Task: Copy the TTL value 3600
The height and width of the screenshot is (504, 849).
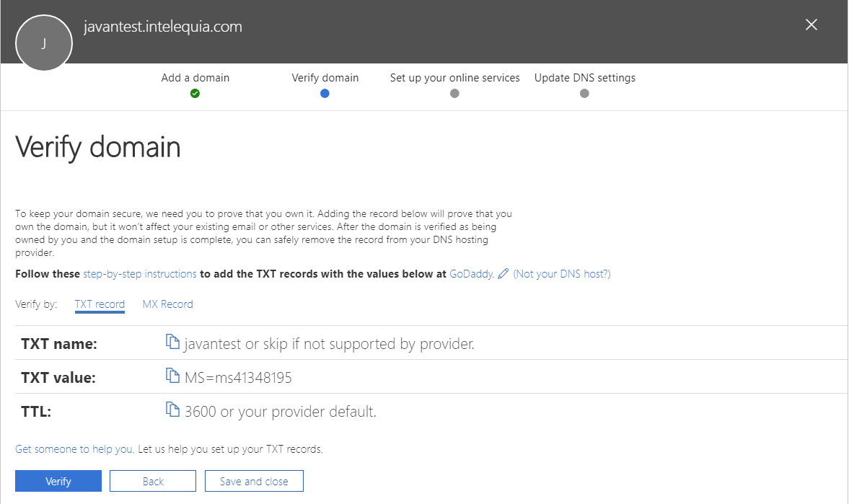Action: [173, 409]
